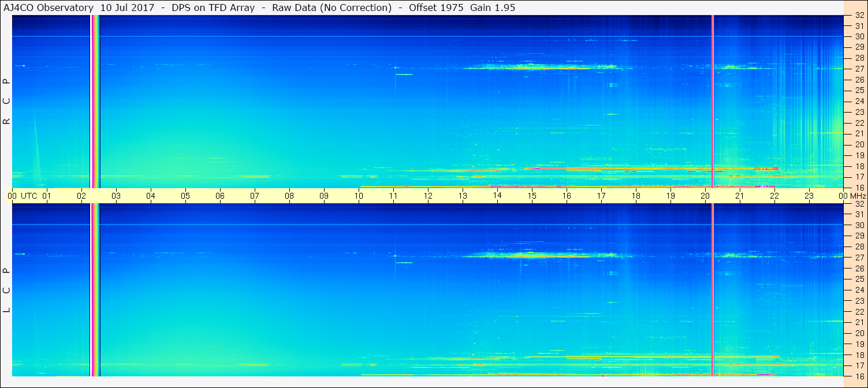Click the '01' hour tick label
868x388 pixels.
tap(47, 196)
